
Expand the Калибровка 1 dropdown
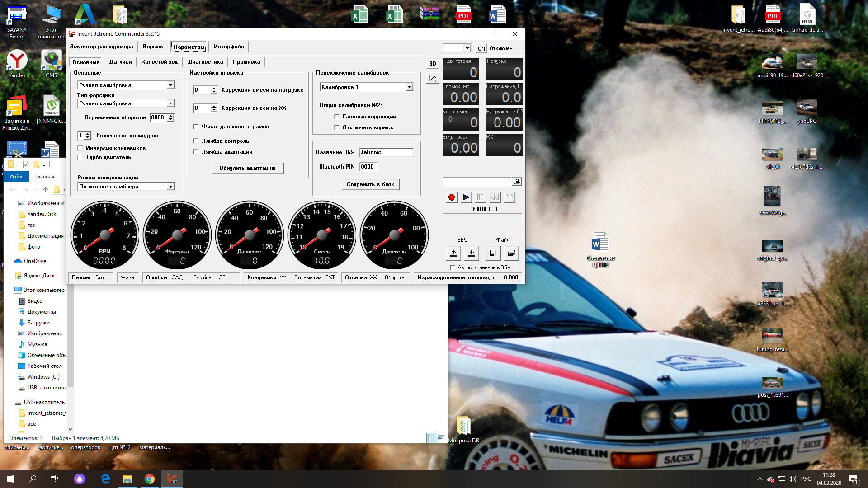(x=409, y=87)
